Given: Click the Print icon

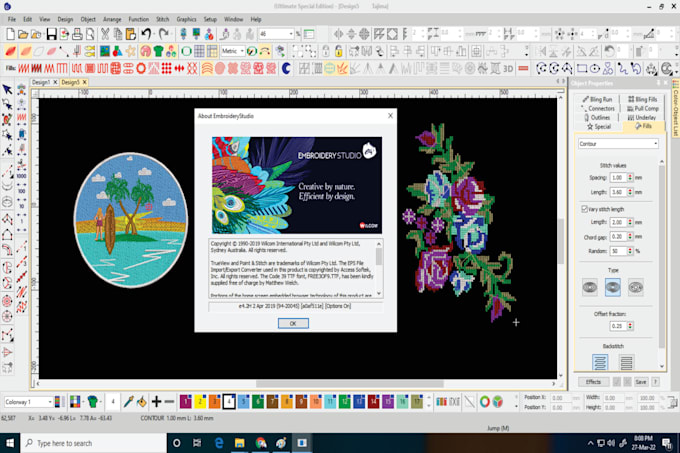Looking at the screenshot, I should tap(77, 34).
